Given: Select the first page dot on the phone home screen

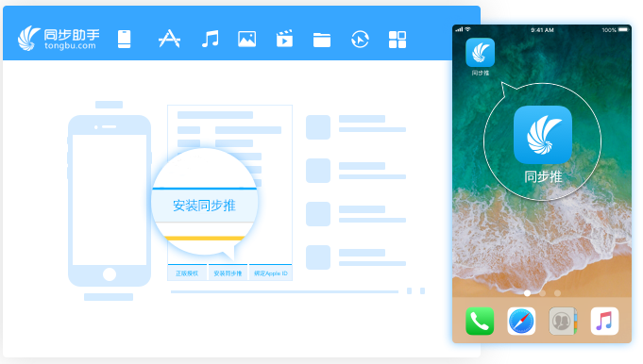Looking at the screenshot, I should (x=528, y=293).
